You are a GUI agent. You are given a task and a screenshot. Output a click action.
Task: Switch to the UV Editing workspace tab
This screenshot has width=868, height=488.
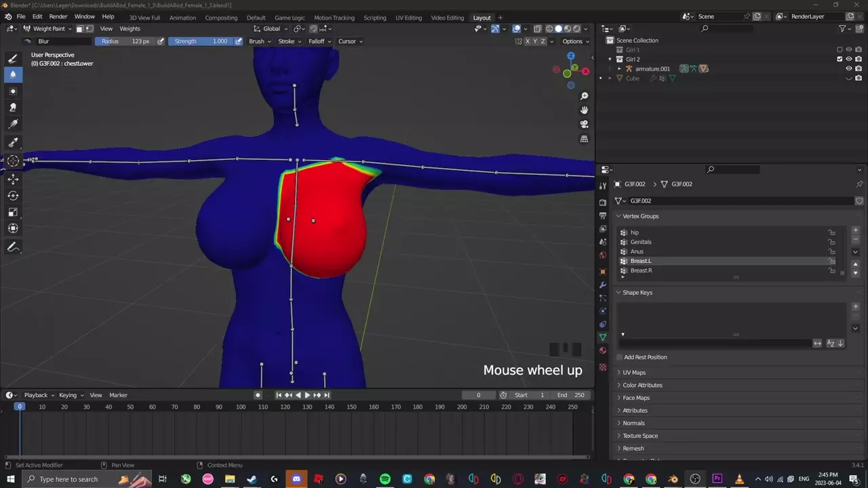point(408,18)
